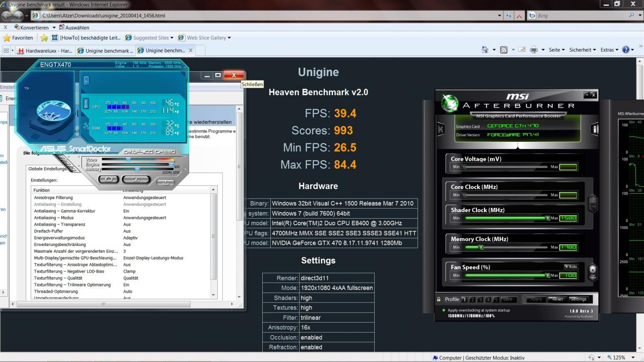This screenshot has width=644, height=362.
Task: Open the Quick Tabs grid icon
Action: pyautogui.click(x=6, y=50)
